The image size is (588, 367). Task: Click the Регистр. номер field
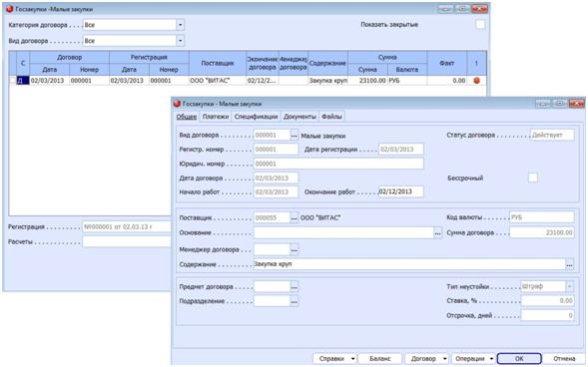click(x=276, y=149)
